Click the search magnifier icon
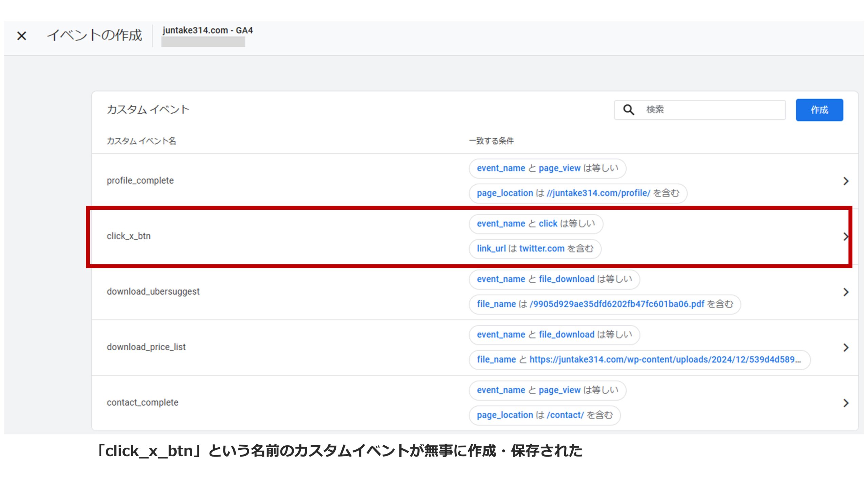868x484 pixels. (x=629, y=109)
